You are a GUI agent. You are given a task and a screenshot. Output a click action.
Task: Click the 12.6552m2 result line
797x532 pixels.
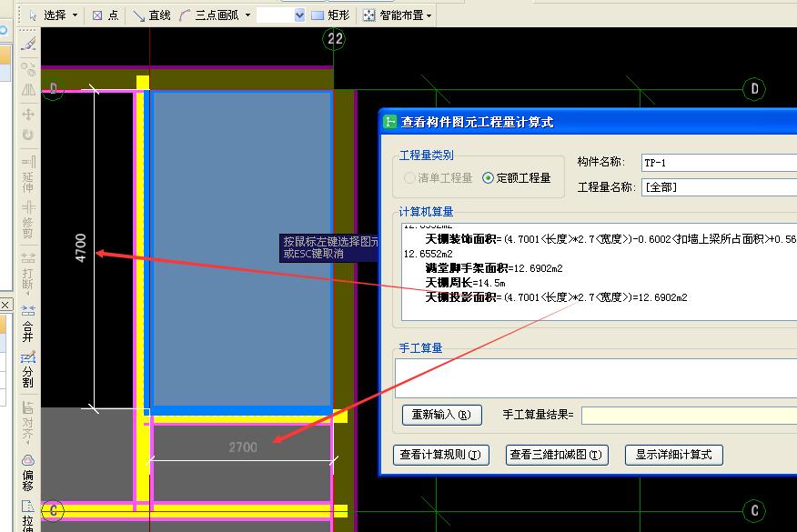(x=428, y=254)
